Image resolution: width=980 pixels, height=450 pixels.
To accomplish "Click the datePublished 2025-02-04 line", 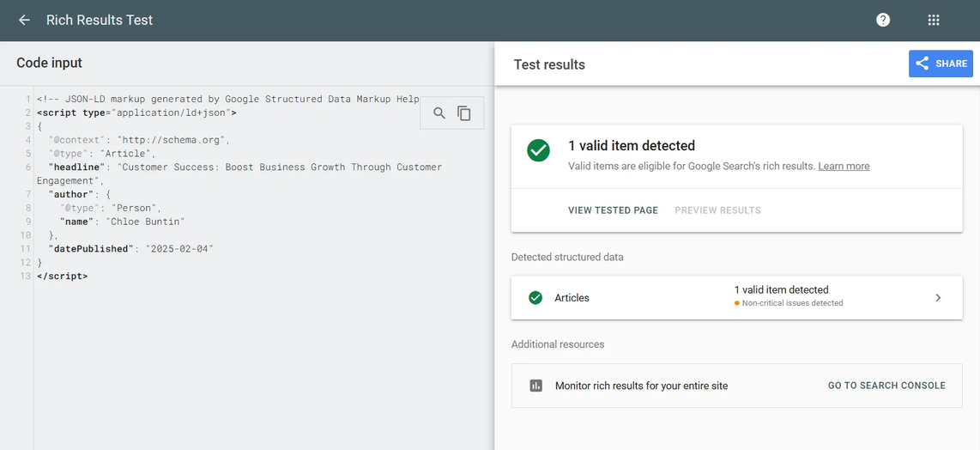I will click(131, 248).
